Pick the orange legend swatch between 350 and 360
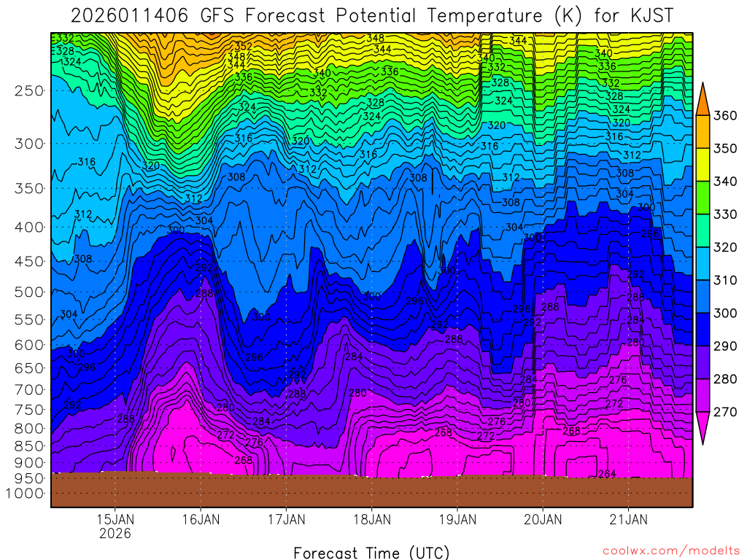The image size is (747, 560). [703, 132]
